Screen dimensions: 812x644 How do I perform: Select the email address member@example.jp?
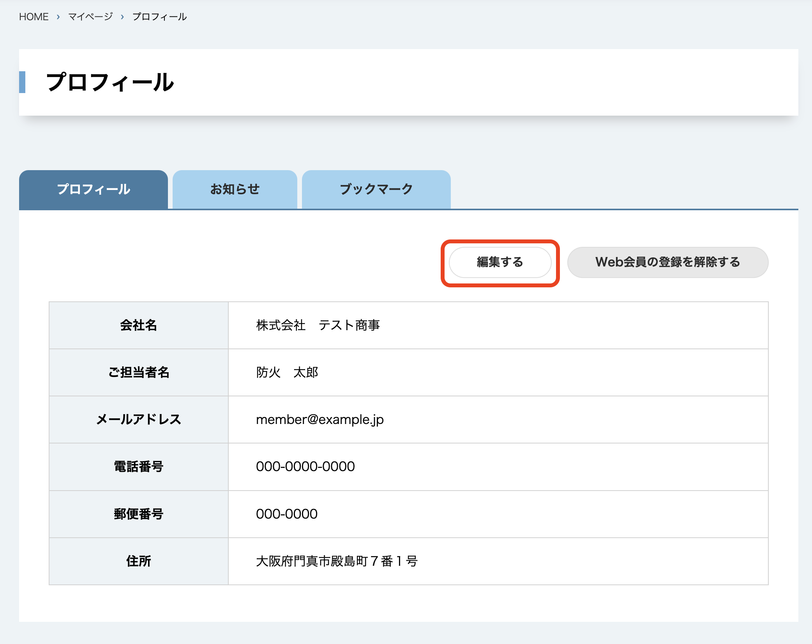(x=320, y=420)
